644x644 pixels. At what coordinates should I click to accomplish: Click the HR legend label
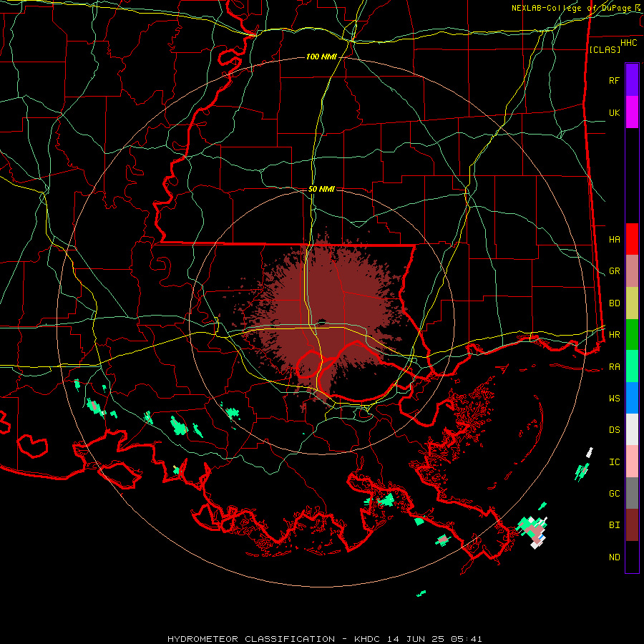614,335
